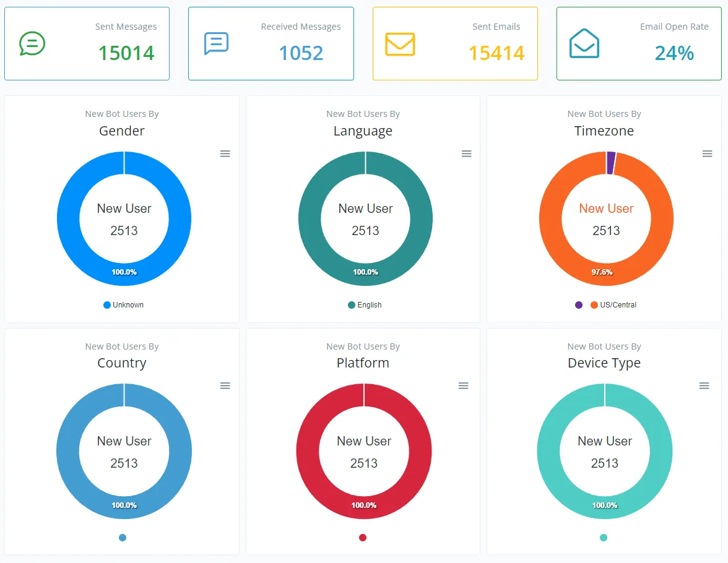Image resolution: width=728 pixels, height=563 pixels.
Task: Toggle the unlabeled purple legend dot in Timezone chart
Action: (x=578, y=305)
